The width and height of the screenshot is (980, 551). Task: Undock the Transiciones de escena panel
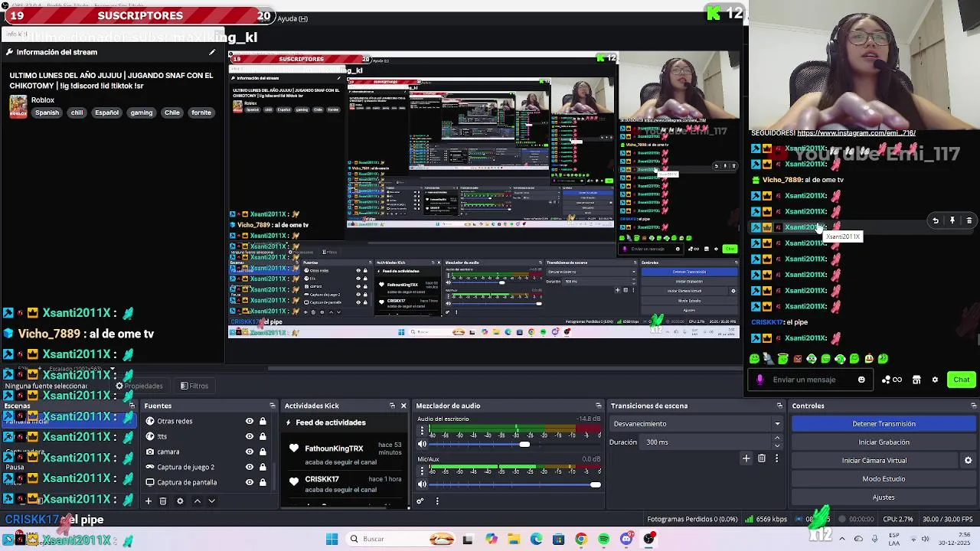pyautogui.click(x=779, y=406)
